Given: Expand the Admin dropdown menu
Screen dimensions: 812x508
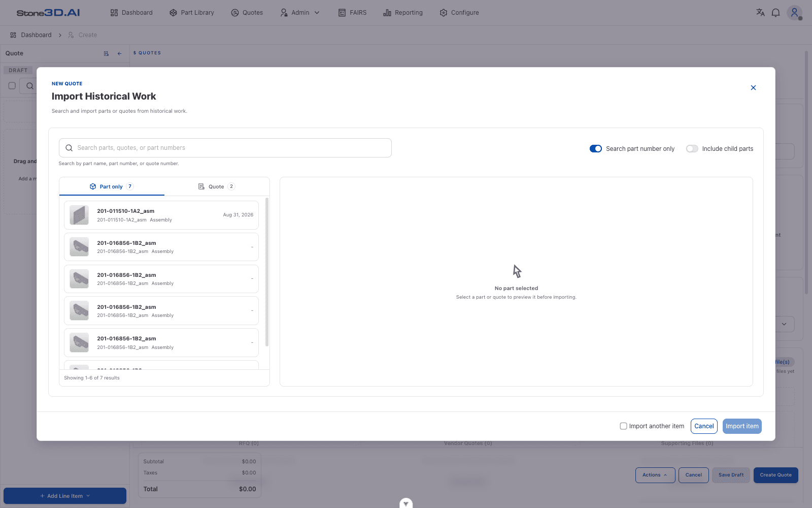Looking at the screenshot, I should click(x=300, y=13).
